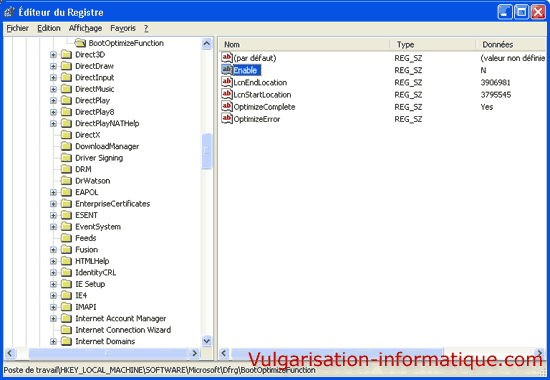
Task: Click the DrWatson folder icon
Action: [66, 181]
